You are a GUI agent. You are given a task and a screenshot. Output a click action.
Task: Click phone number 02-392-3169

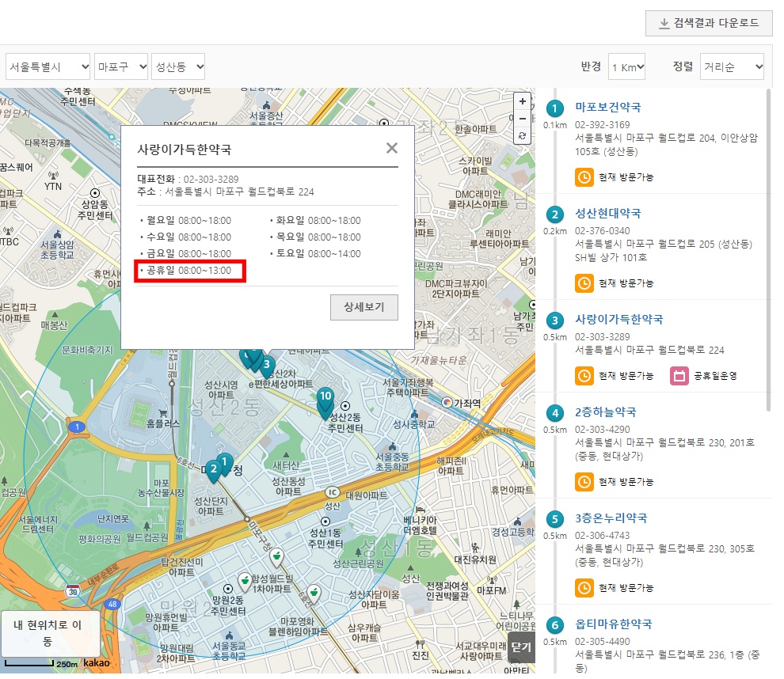coord(602,125)
